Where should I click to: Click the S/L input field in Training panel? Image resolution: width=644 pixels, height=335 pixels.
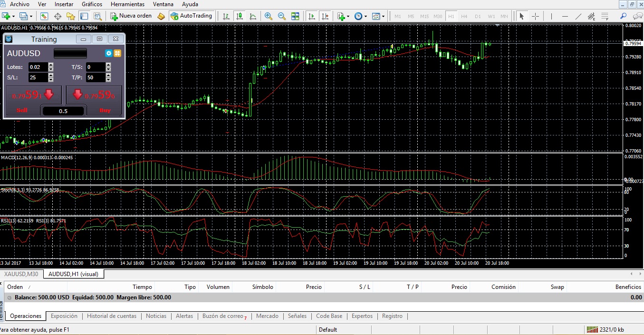point(38,77)
